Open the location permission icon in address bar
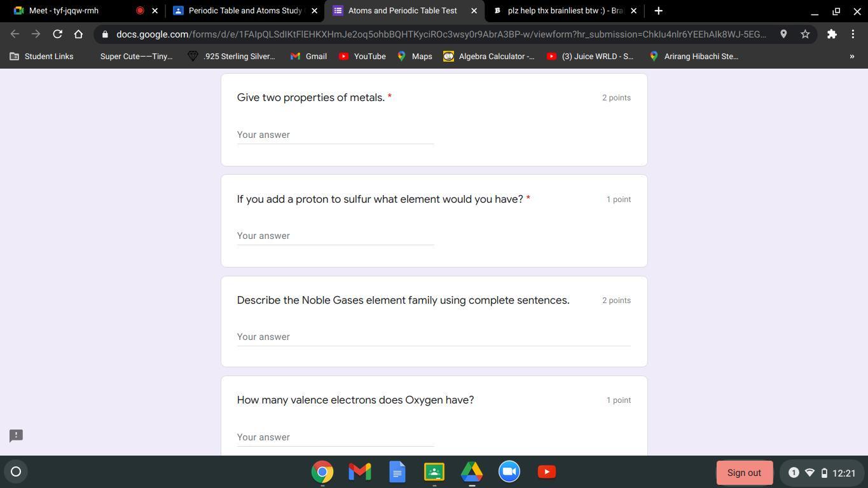Image resolution: width=868 pixels, height=488 pixels. coord(783,34)
